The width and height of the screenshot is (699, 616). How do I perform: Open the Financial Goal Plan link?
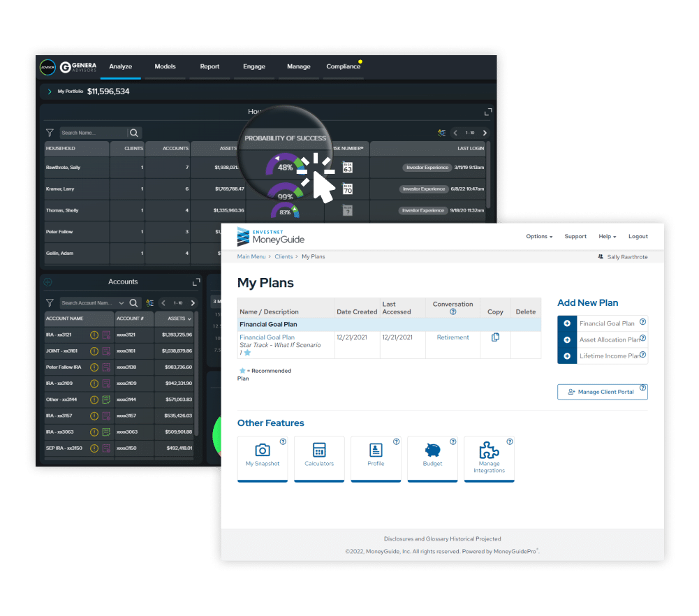267,337
